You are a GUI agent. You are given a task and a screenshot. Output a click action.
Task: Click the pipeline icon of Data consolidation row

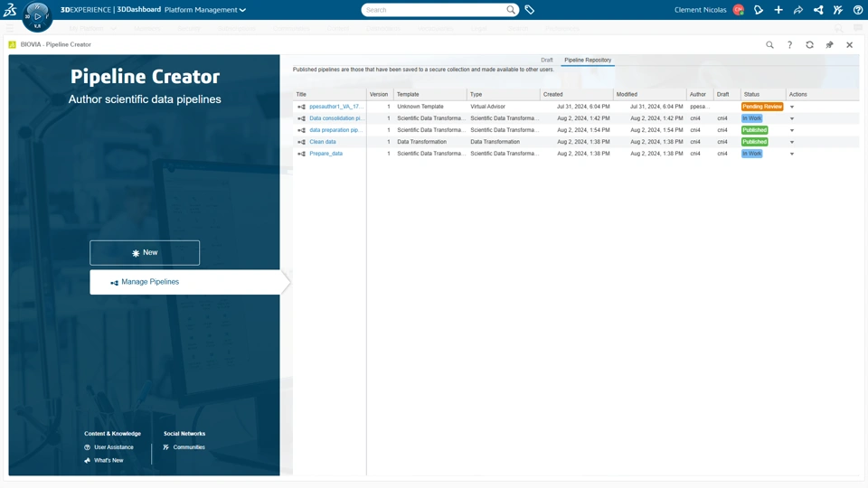point(302,118)
